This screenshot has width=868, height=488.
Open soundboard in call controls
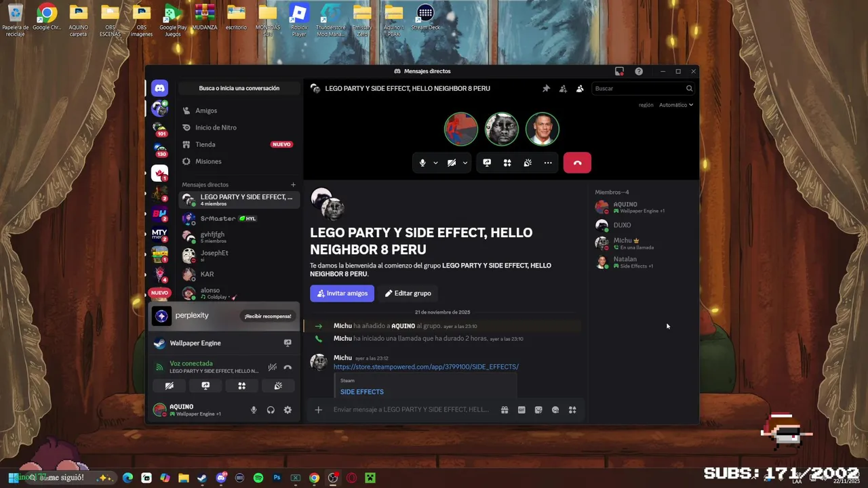pos(528,163)
